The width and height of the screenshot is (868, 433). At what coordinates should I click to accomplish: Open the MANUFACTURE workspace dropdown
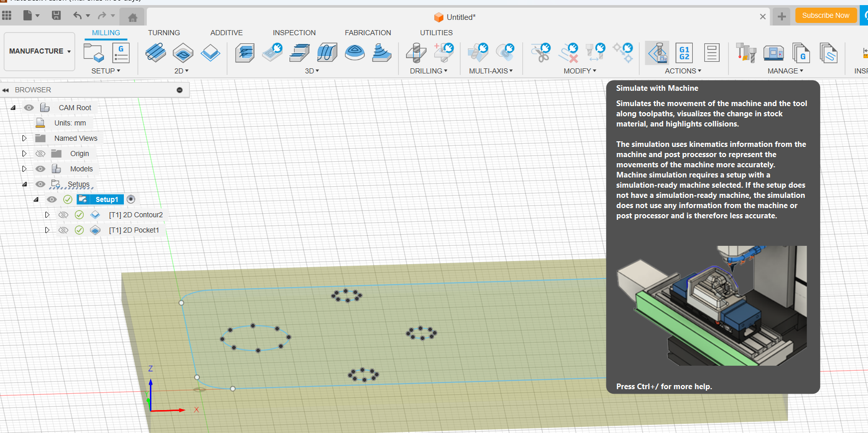click(x=40, y=51)
